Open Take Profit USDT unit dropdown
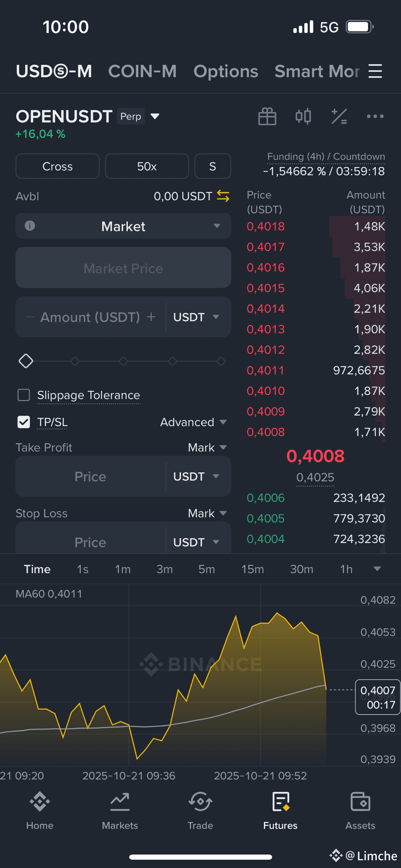This screenshot has height=868, width=401. (x=196, y=477)
